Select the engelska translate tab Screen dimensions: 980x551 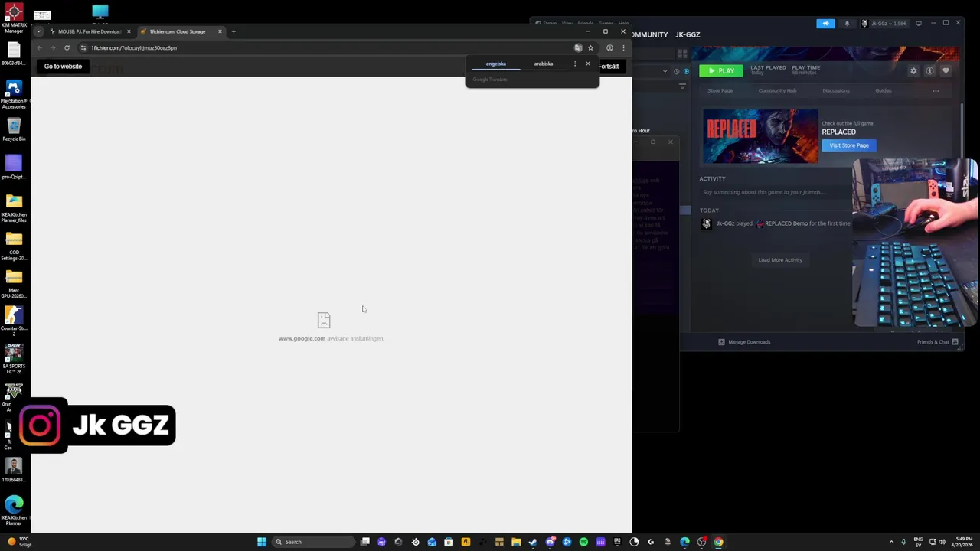click(x=495, y=64)
